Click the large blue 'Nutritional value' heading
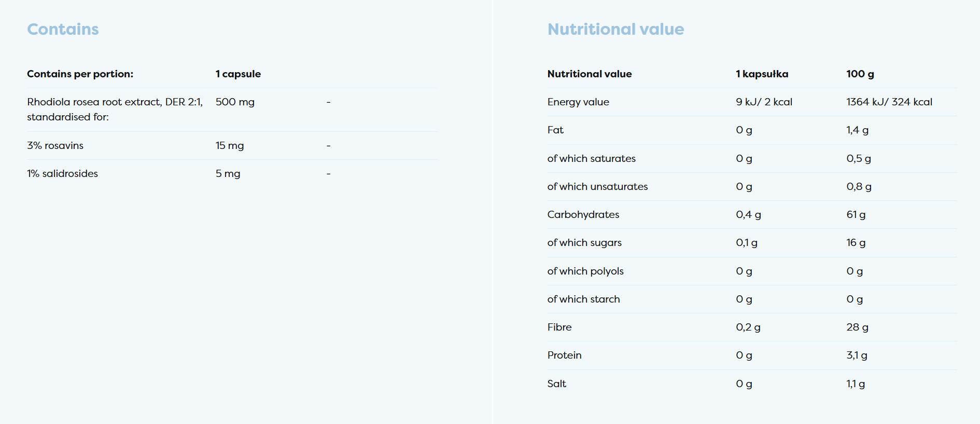The width and height of the screenshot is (980, 424). 615,30
